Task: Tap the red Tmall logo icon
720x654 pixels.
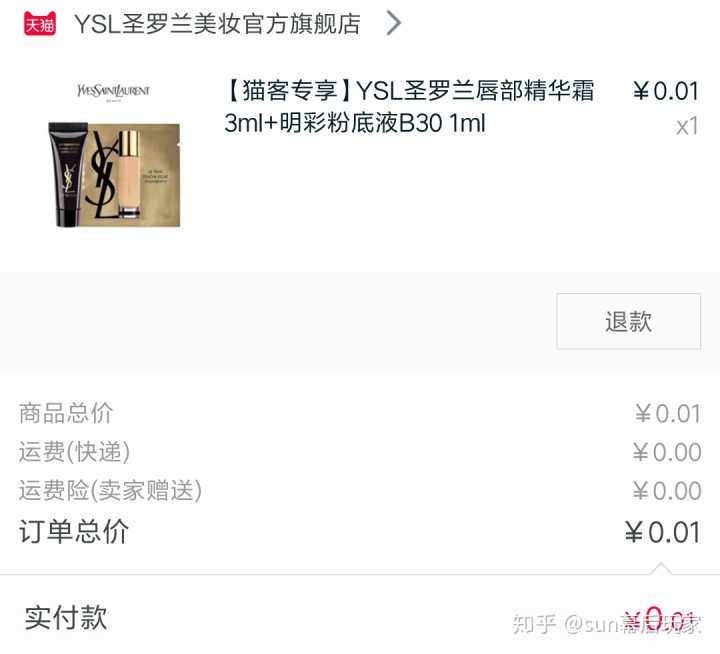Action: pos(40,23)
